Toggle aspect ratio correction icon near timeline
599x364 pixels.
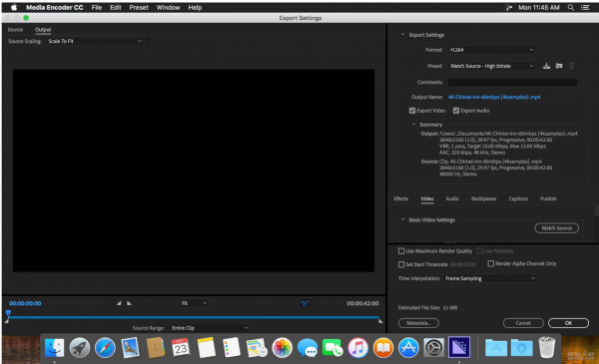304,303
